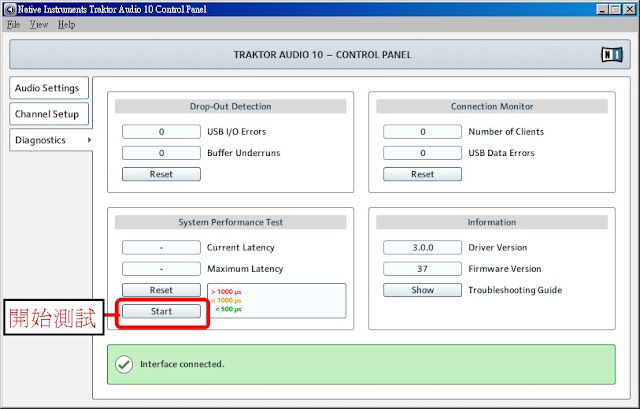Maximize the Control Panel window
This screenshot has width=640, height=409.
(x=616, y=9)
